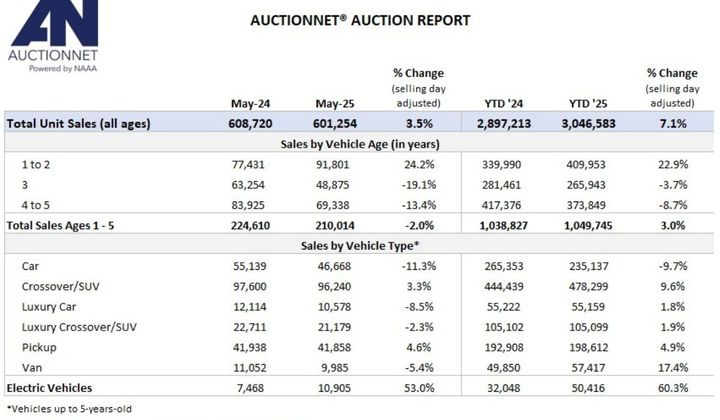Click the 1 to 2 age row label

tap(36, 164)
